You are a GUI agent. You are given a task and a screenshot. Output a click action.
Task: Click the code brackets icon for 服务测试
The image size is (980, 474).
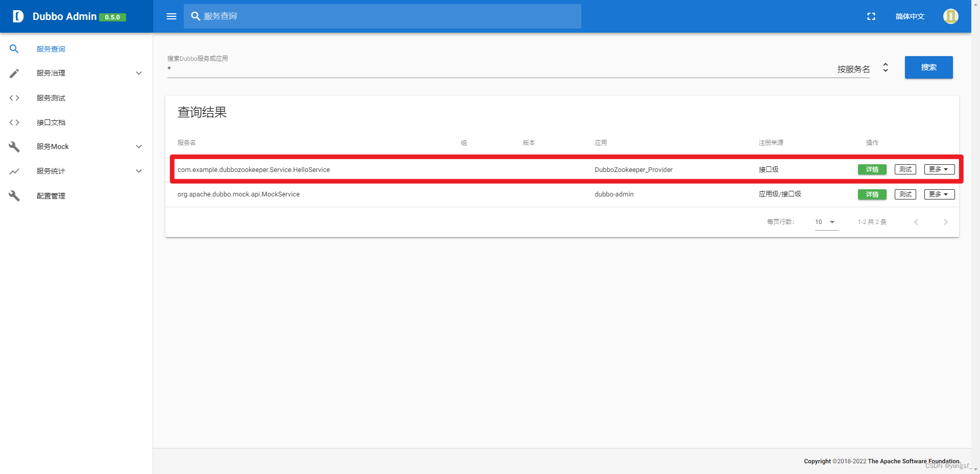14,98
